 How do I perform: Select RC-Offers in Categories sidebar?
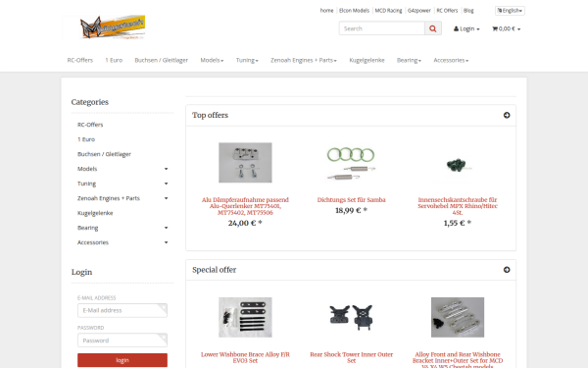pyautogui.click(x=90, y=125)
